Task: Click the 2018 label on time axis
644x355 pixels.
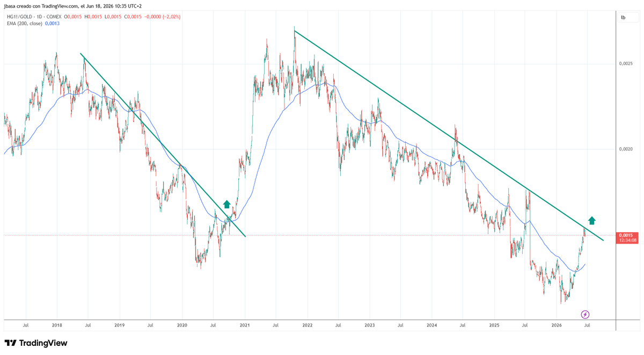Action: tap(57, 325)
